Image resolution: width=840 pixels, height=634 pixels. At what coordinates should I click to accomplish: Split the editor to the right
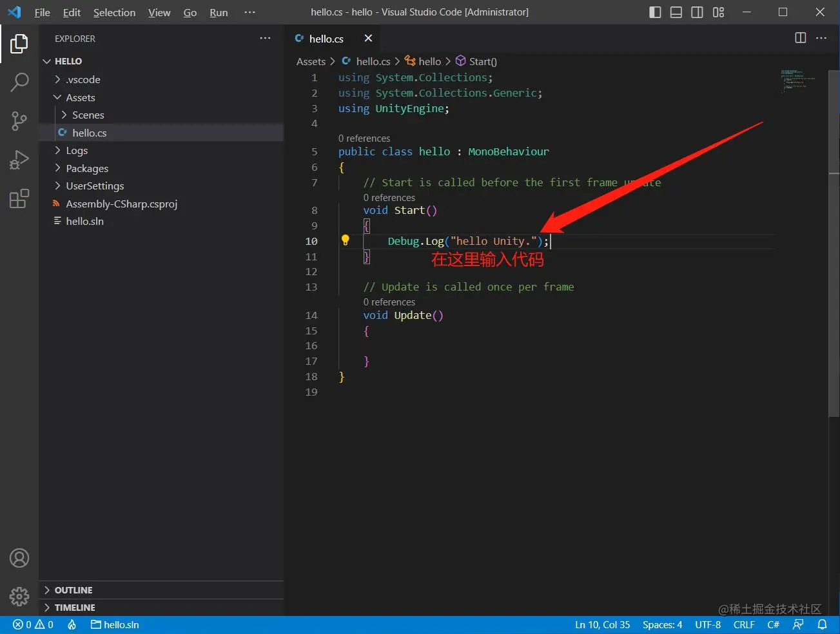[800, 38]
